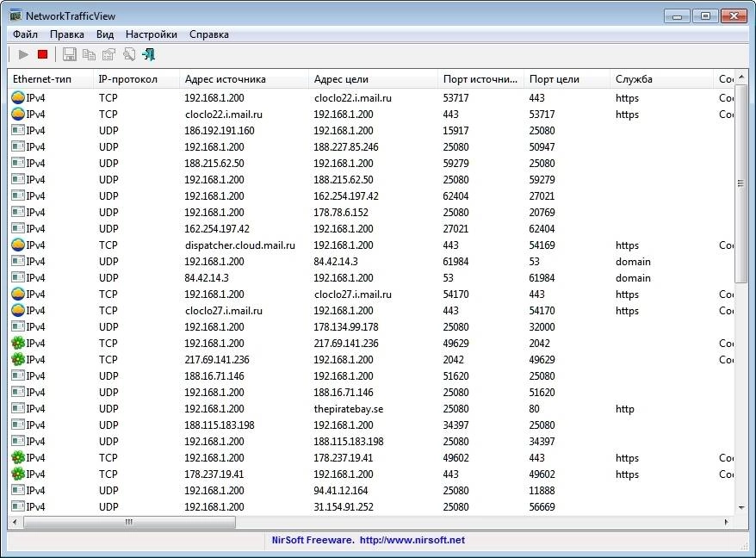Click the 188.16.71.146 source address cell
The height and width of the screenshot is (558, 756).
(x=214, y=376)
